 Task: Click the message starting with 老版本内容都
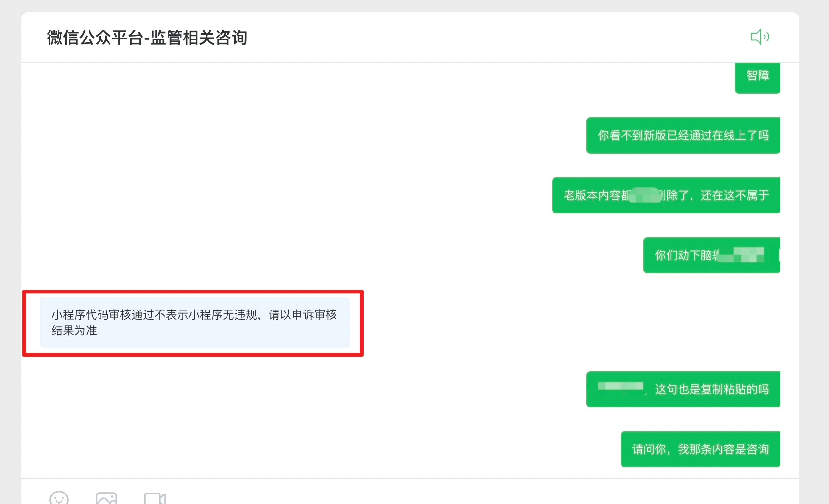666,195
